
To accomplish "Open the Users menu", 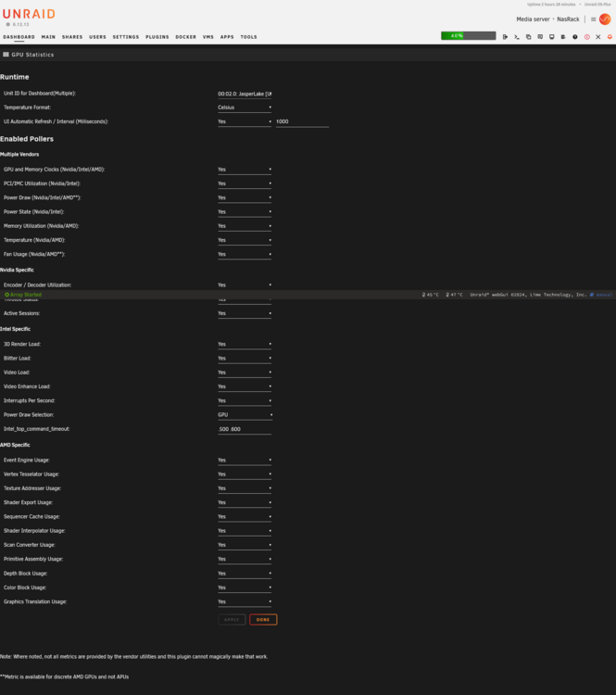I will (97, 37).
